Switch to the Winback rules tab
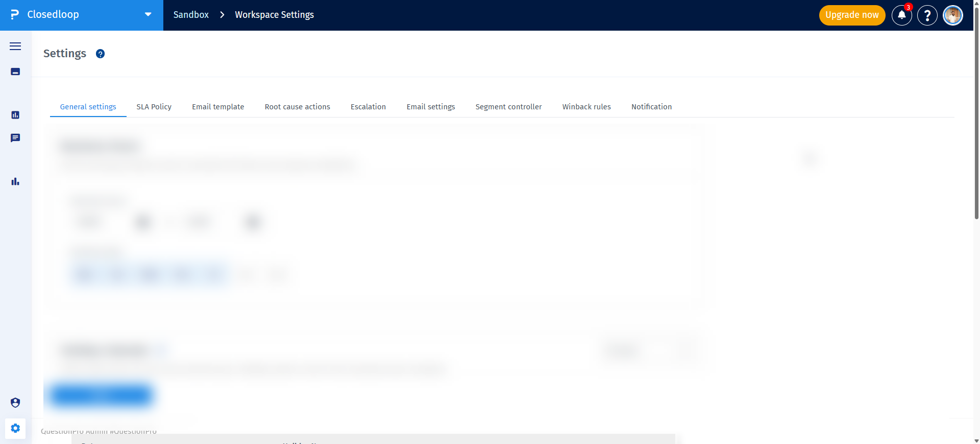Image resolution: width=980 pixels, height=444 pixels. point(586,107)
